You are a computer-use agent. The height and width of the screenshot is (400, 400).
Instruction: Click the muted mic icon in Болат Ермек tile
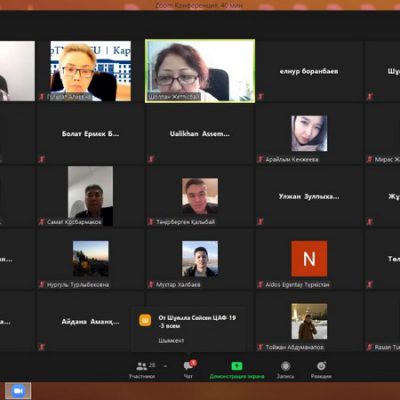42,159
